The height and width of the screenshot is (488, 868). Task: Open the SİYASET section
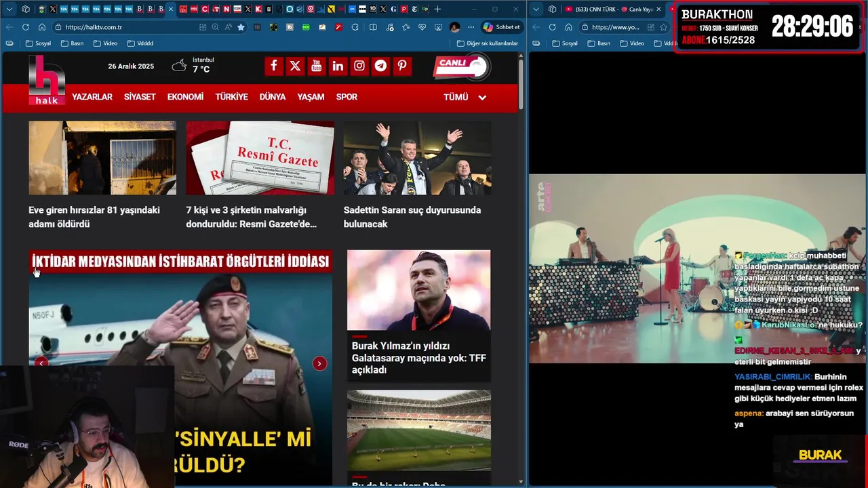pyautogui.click(x=140, y=97)
